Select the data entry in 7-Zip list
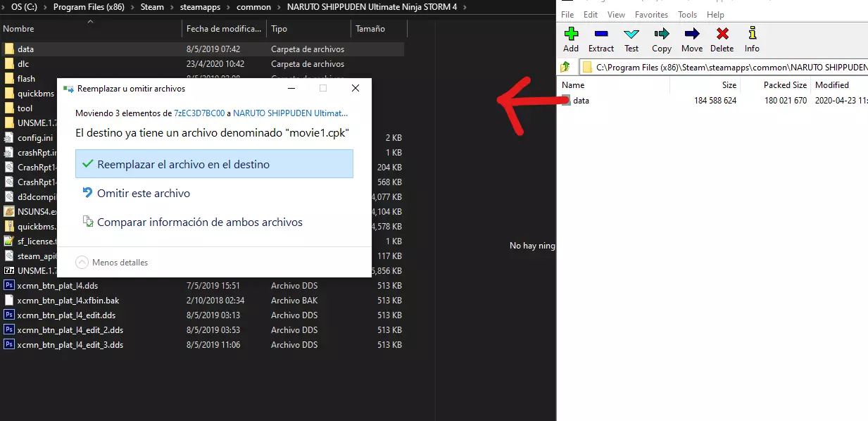The height and width of the screenshot is (421, 868). (x=581, y=101)
